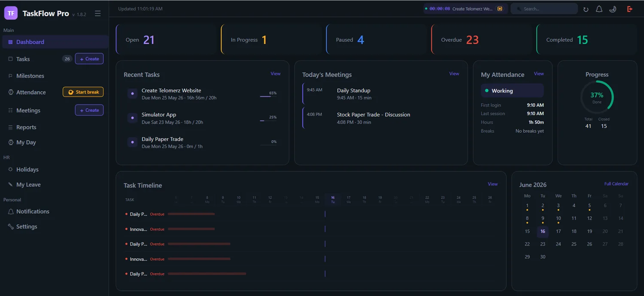Open the Full Calendar link
This screenshot has height=296, width=644.
(617, 184)
